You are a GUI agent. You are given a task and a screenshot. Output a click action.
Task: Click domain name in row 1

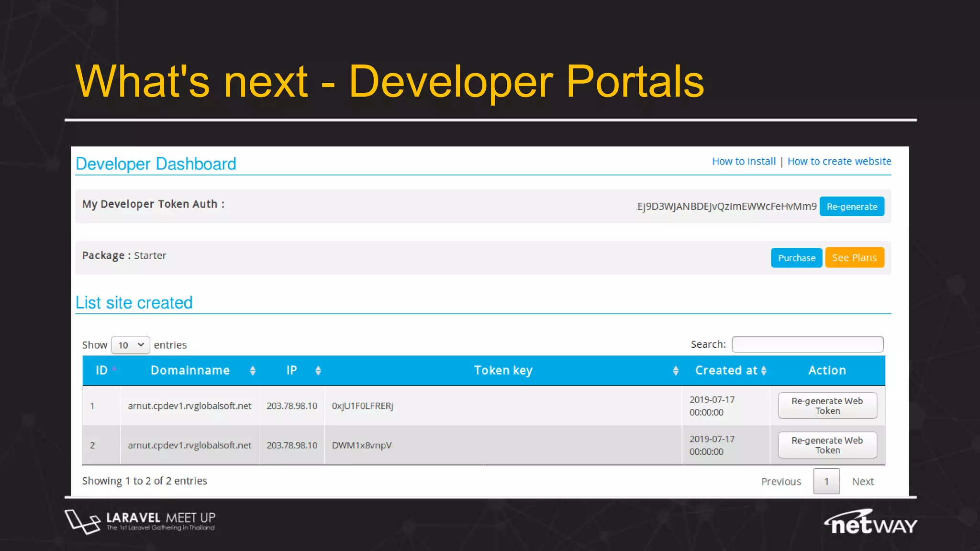pos(189,406)
